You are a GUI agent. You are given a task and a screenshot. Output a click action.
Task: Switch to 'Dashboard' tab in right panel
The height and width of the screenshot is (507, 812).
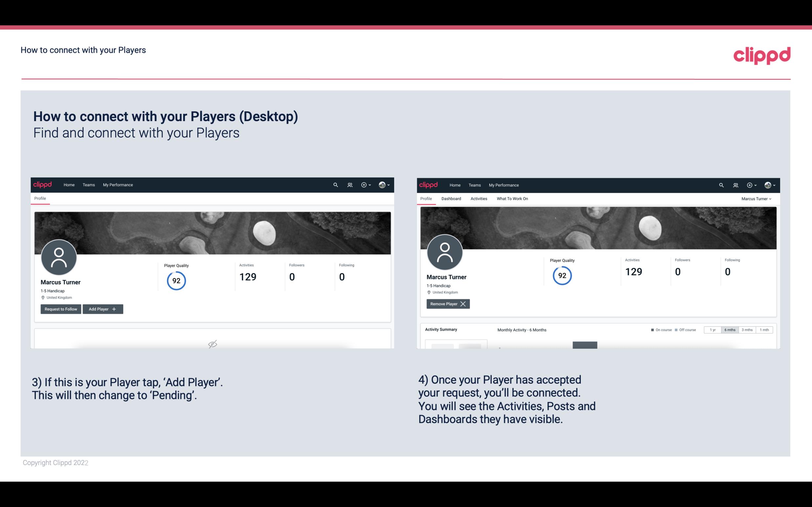pos(451,199)
